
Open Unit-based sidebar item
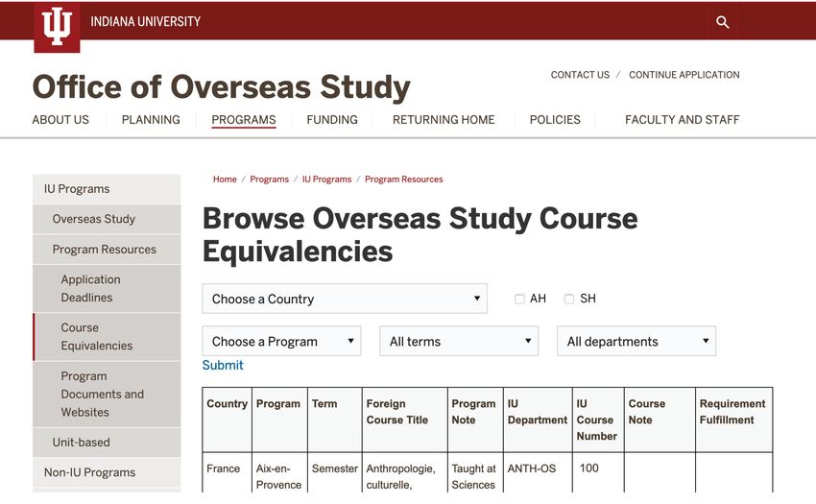107,443
